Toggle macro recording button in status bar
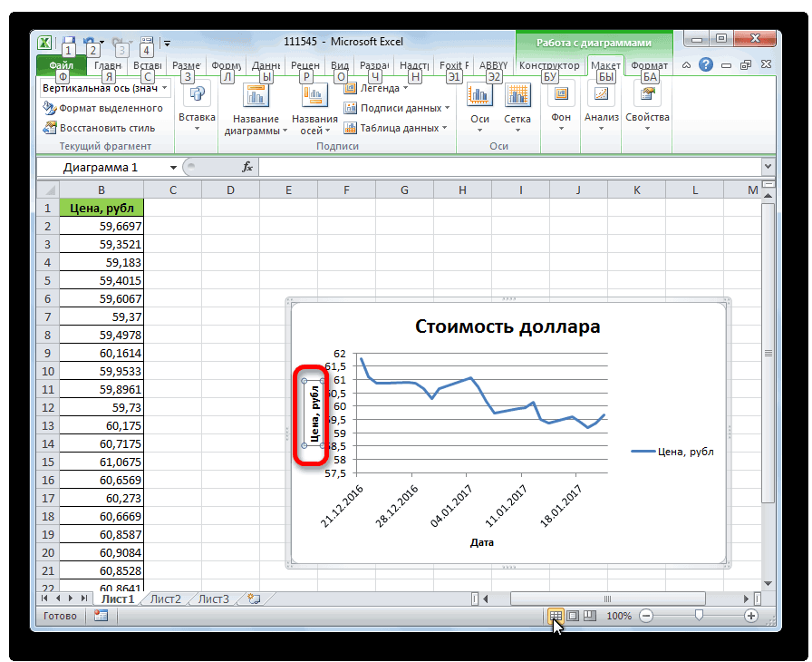The height and width of the screenshot is (662, 812). pyautogui.click(x=101, y=616)
